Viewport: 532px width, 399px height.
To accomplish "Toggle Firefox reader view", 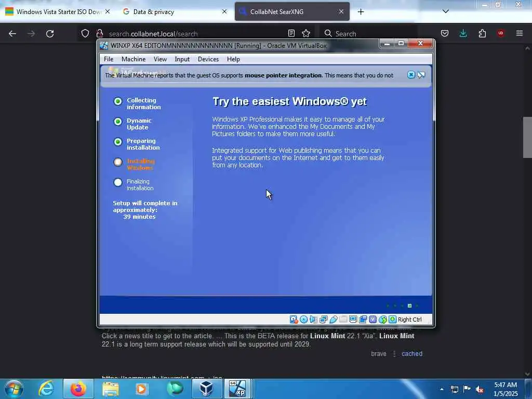I will point(291,33).
